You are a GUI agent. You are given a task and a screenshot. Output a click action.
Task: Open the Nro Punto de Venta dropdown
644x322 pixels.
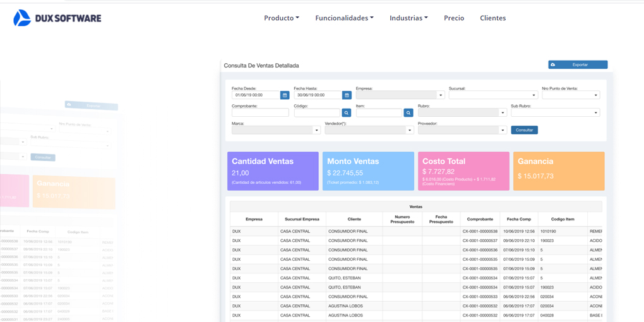570,95
